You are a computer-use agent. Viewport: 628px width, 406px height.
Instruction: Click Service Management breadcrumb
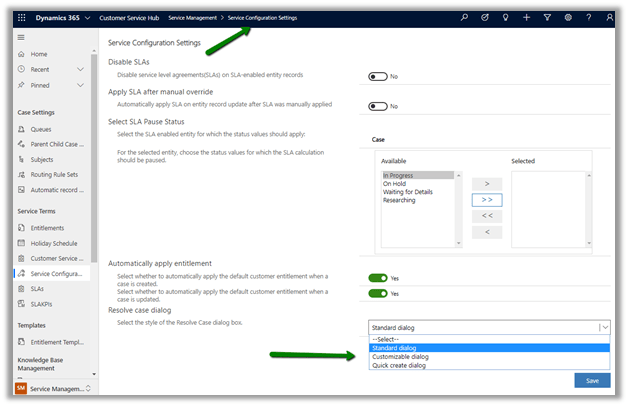(x=192, y=18)
